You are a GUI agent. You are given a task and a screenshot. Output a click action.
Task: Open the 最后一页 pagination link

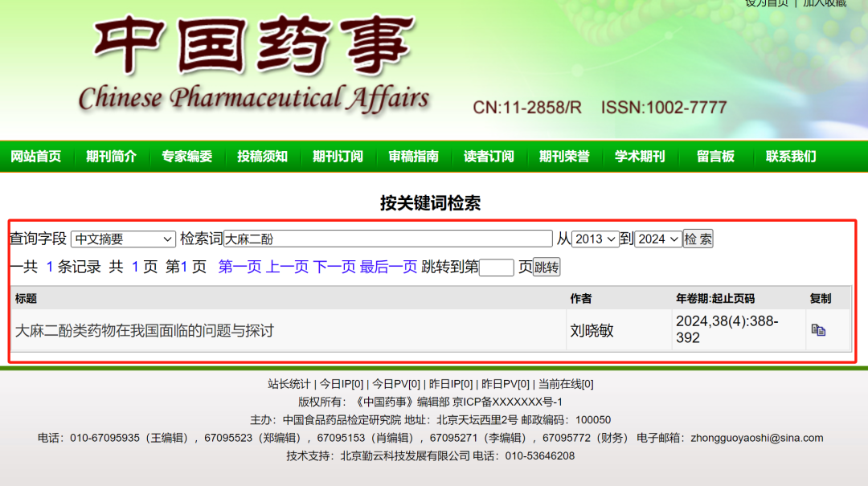[385, 267]
